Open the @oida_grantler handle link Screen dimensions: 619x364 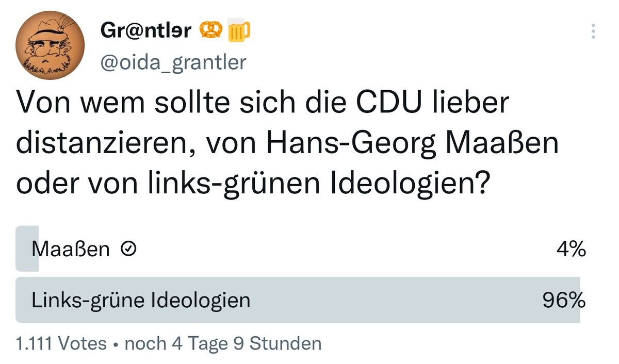(173, 62)
